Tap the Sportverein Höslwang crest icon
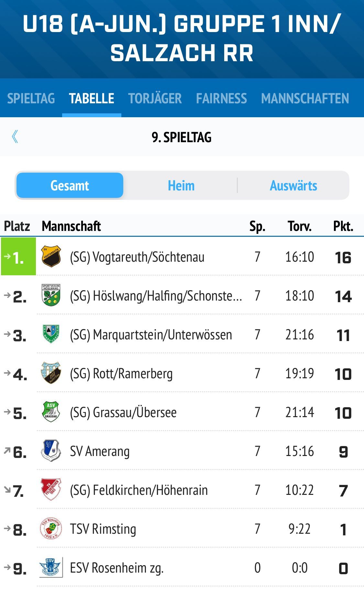364x593 pixels. coord(51,295)
